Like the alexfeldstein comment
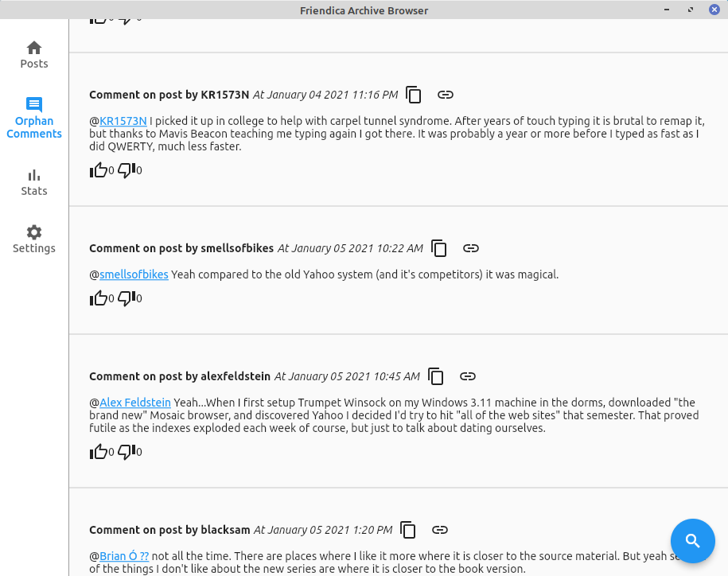728x576 pixels. (x=99, y=452)
